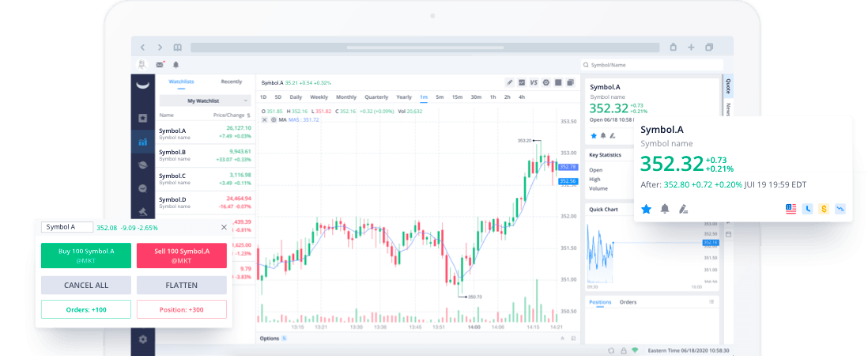Select the Daily chart interval
Viewport: 868px width, 356px height.
point(296,97)
